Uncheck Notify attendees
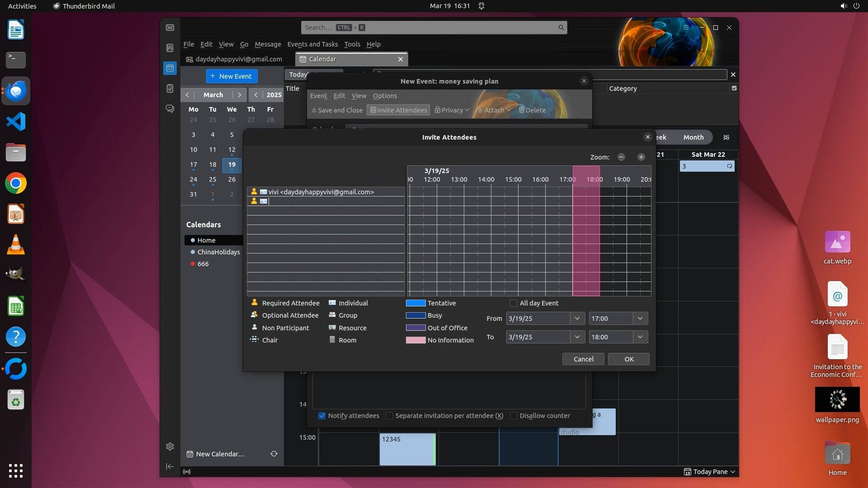Viewport: 868px width, 488px height. [x=322, y=416]
